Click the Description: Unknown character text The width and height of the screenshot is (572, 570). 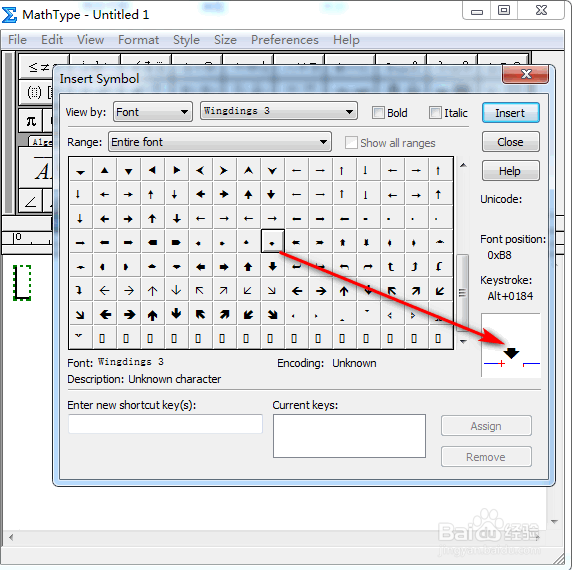pos(144,379)
